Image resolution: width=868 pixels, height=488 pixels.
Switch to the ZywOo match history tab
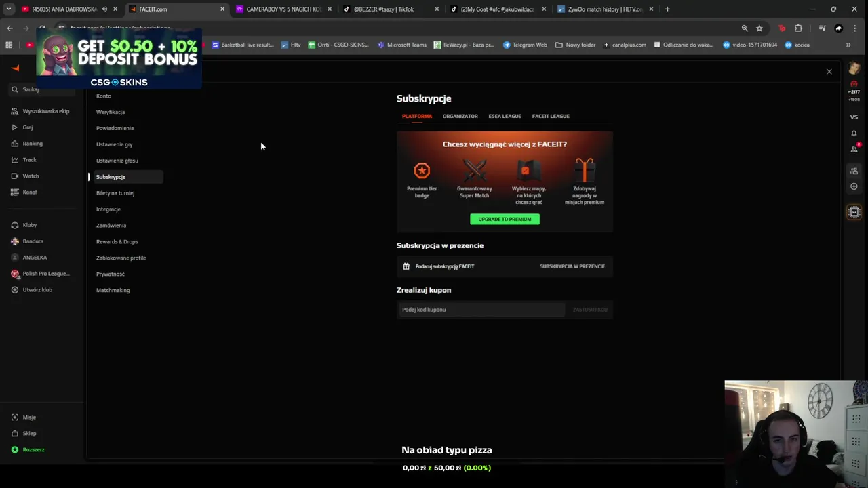pos(606,9)
